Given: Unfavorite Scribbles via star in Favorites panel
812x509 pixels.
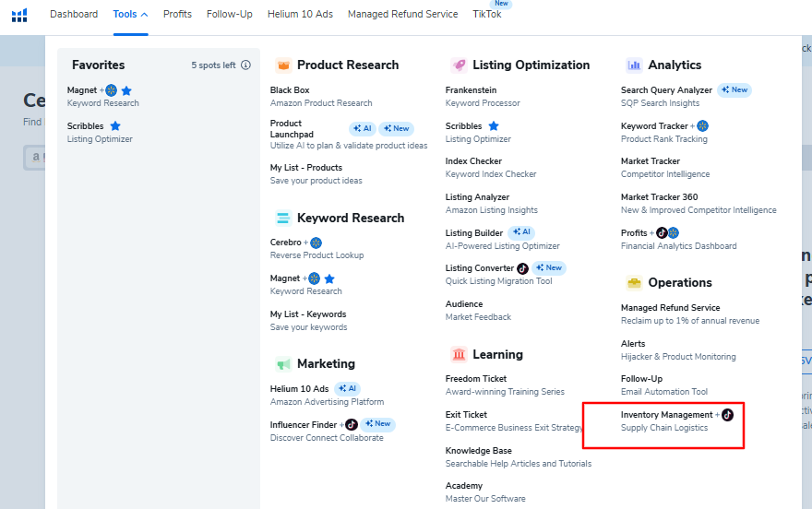Looking at the screenshot, I should [115, 126].
